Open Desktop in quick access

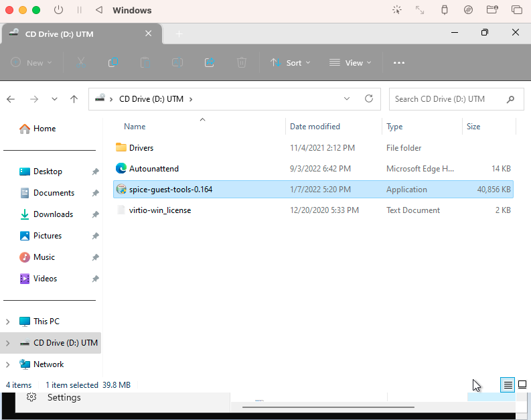point(41,171)
